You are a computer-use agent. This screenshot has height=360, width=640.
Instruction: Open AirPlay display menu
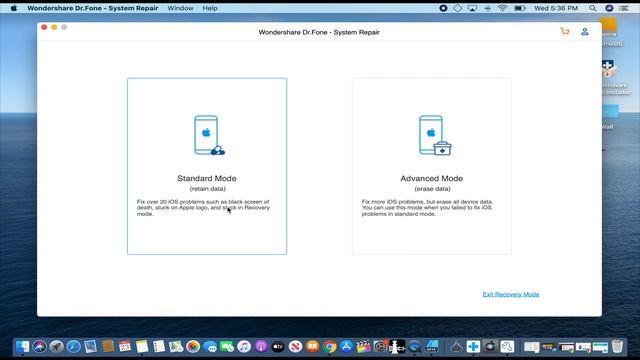(472, 8)
